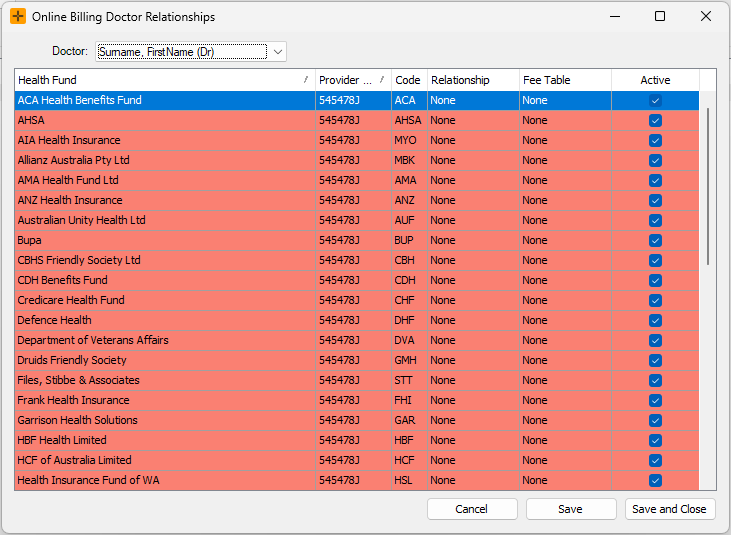Click the GMH code cell

[x=409, y=360]
